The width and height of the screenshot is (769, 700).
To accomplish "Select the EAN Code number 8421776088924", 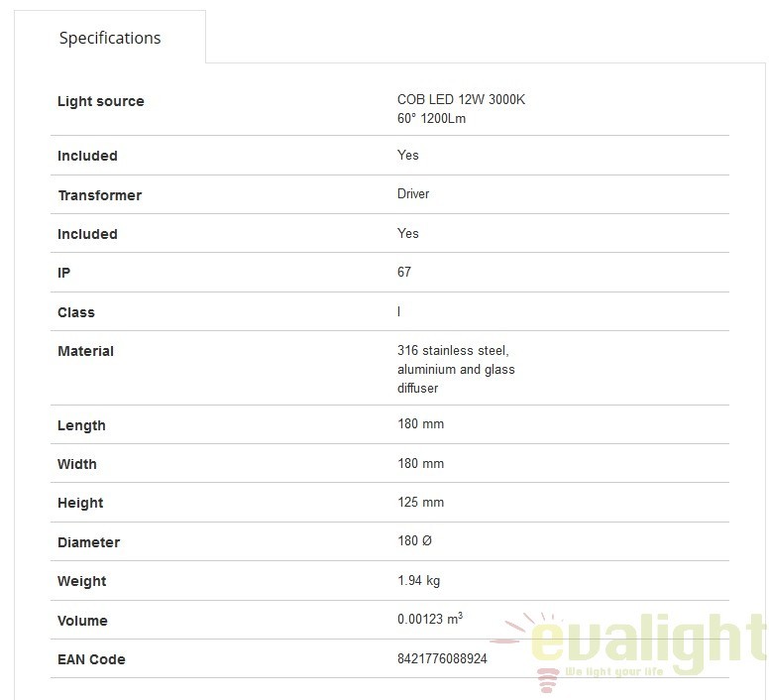I will pyautogui.click(x=442, y=658).
